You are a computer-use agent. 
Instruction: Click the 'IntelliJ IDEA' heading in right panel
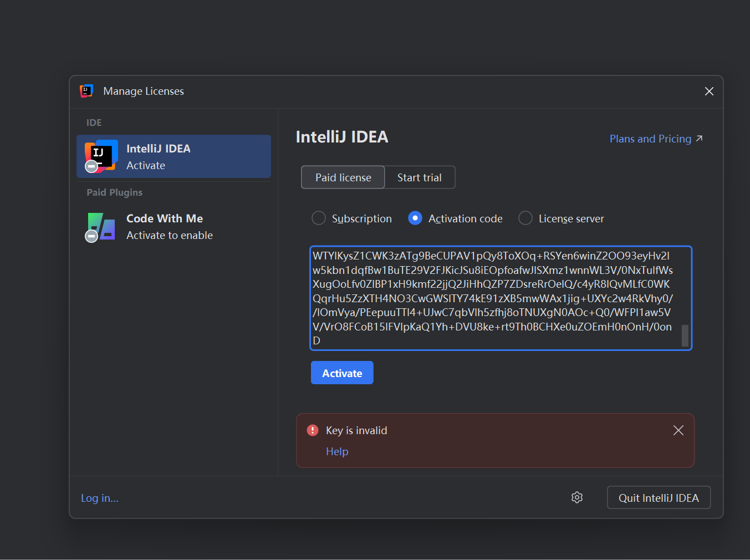pyautogui.click(x=342, y=137)
